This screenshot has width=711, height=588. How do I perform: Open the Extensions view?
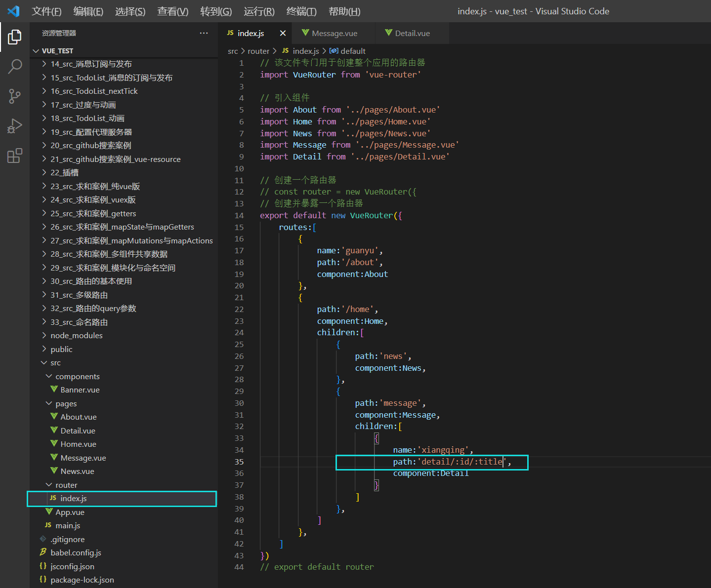(x=15, y=156)
